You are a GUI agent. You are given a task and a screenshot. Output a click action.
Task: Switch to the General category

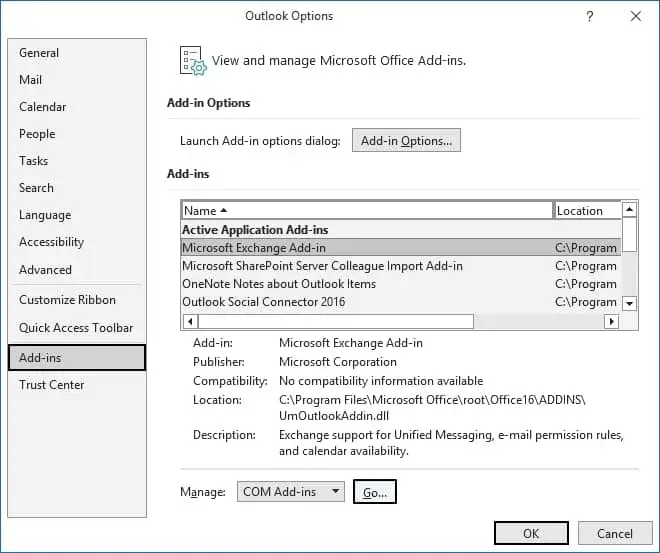click(x=39, y=53)
